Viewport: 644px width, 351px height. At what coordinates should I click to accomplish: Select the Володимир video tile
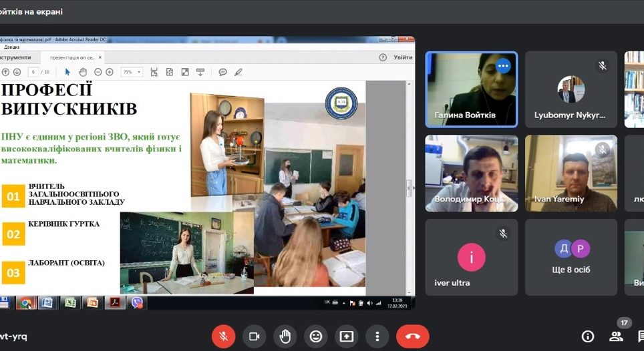pos(471,173)
